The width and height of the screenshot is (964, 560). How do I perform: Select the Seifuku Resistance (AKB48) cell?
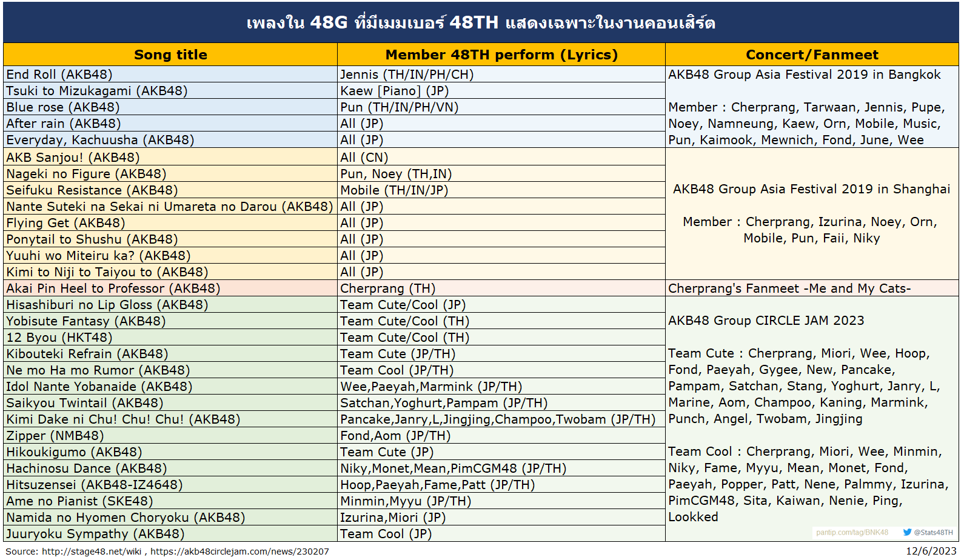point(170,190)
